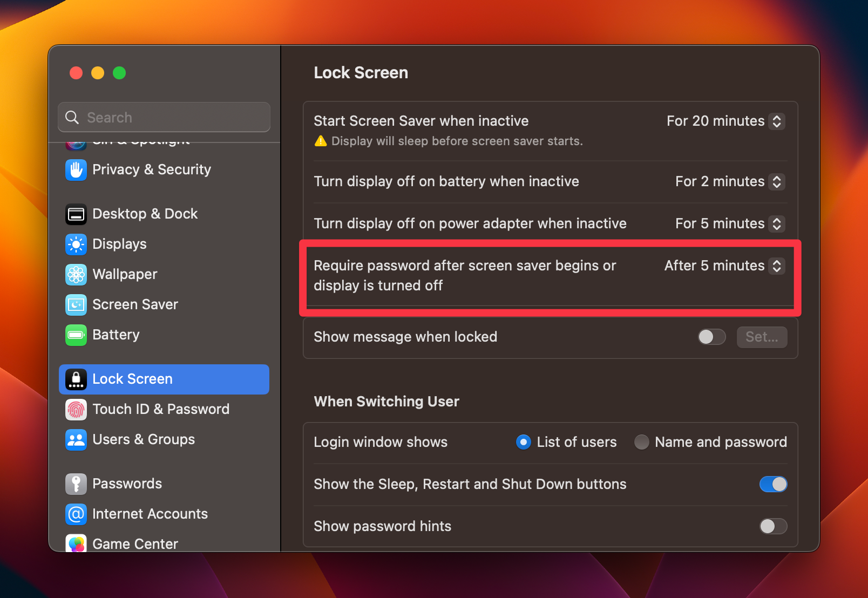Click the Screen Saver sidebar icon
868x598 pixels.
(76, 304)
